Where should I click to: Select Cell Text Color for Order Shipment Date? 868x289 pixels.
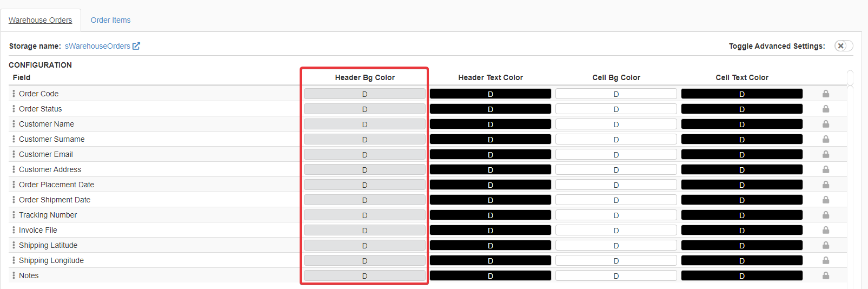click(x=741, y=200)
